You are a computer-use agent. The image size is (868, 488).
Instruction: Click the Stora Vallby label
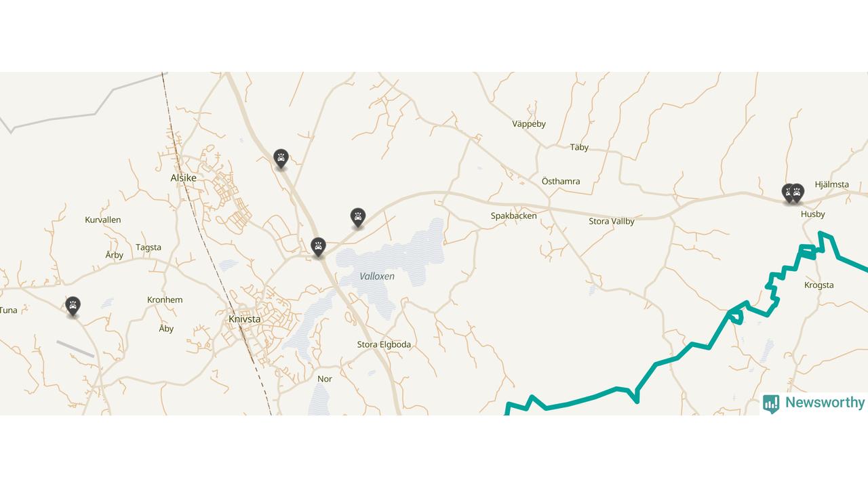click(612, 222)
